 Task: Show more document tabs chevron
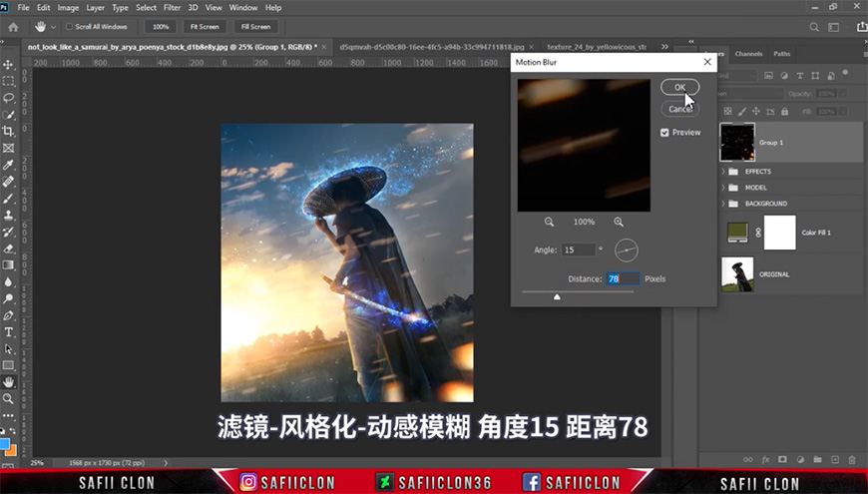pos(664,47)
